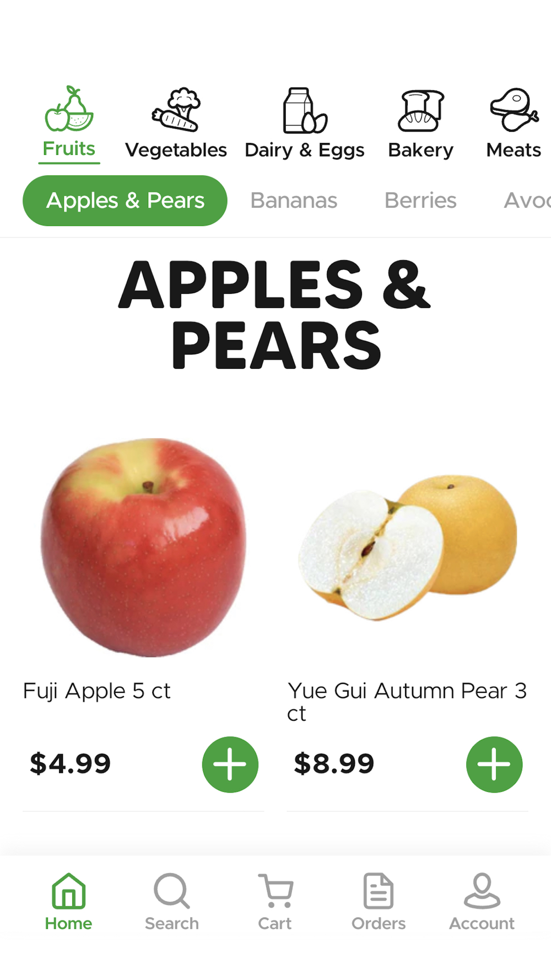
Task: Select the Apples & Pears subcategory pill
Action: tap(125, 201)
